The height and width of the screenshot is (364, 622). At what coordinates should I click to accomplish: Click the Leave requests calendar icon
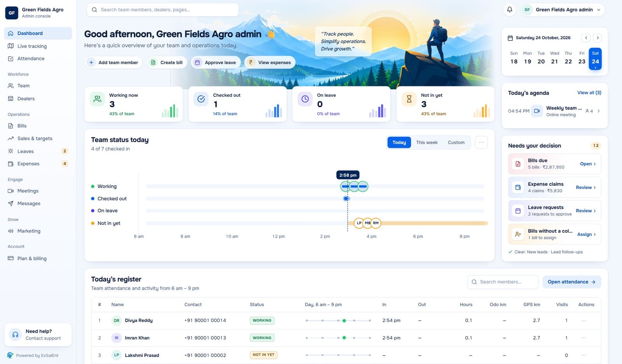click(x=518, y=211)
